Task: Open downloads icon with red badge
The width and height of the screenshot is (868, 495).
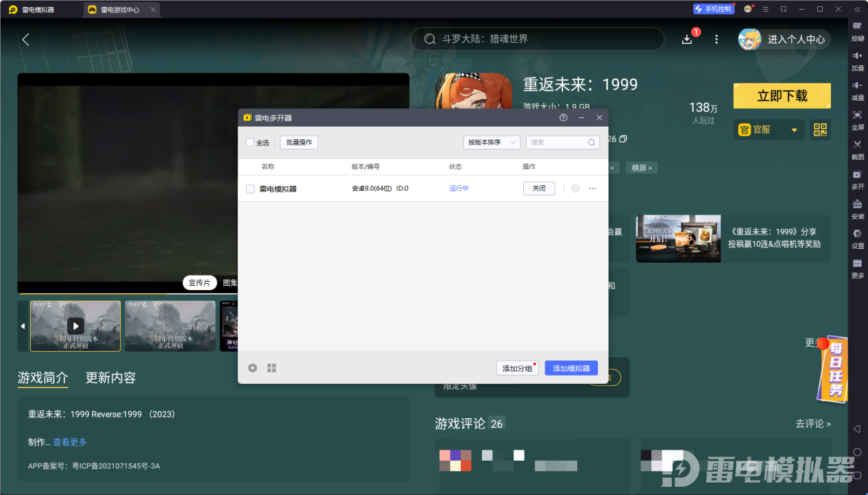Action: tap(687, 39)
